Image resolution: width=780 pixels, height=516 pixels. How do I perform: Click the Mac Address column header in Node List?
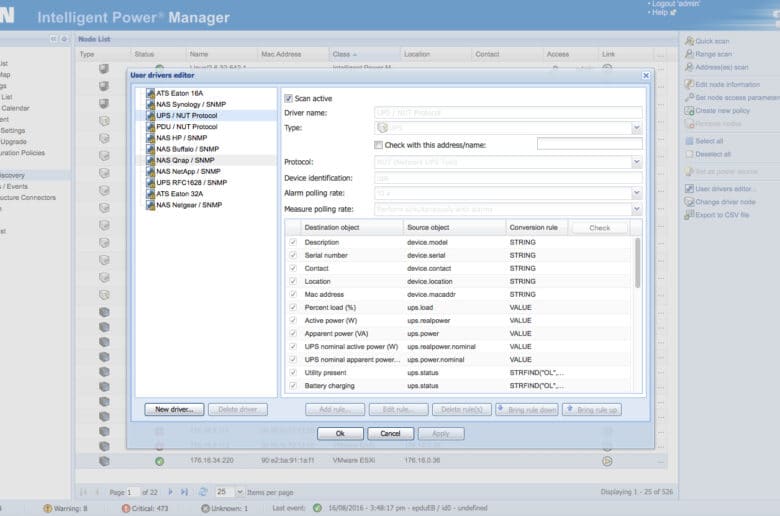[x=292, y=54]
